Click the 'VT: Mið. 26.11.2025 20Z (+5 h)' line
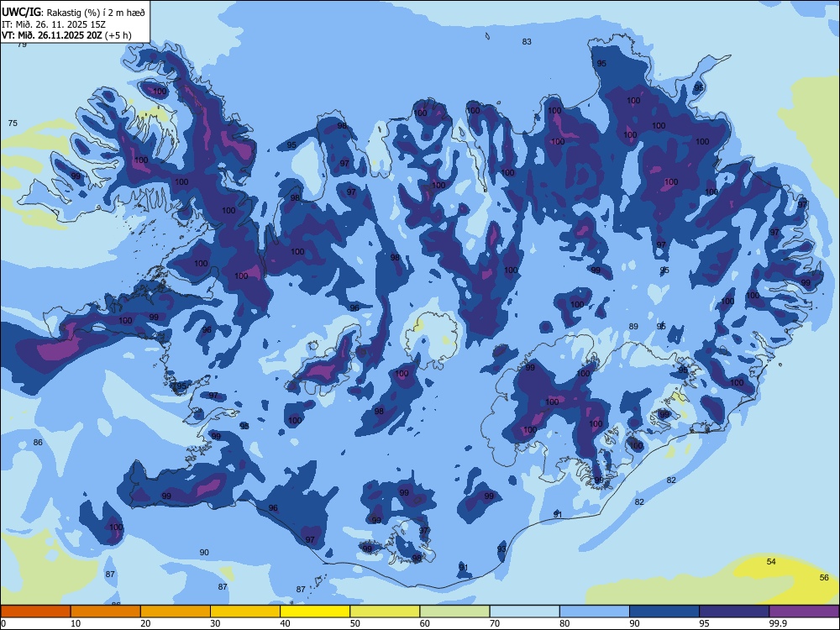This screenshot has height=630, width=840. (x=66, y=35)
